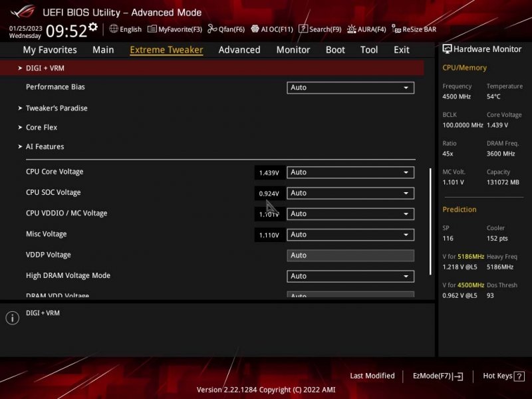This screenshot has height=399, width=532.
Task: Click the CPU/Memory section heading
Action: point(464,68)
